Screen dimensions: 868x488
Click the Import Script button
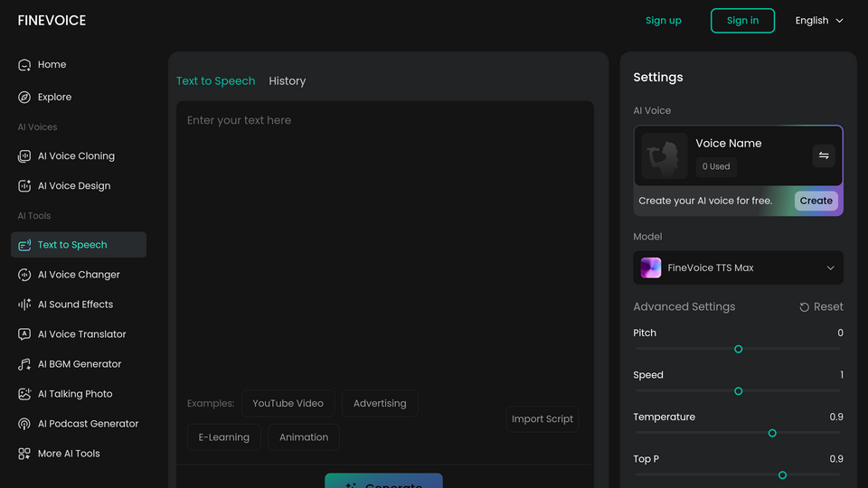point(542,418)
